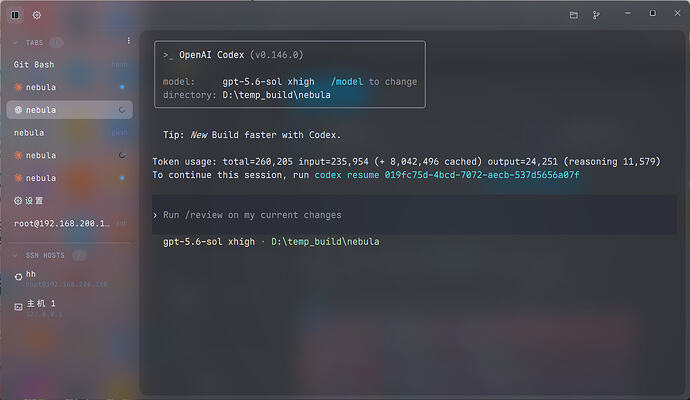The image size is (690, 400).
Task: Open the TABS three-dot menu
Action: point(128,41)
